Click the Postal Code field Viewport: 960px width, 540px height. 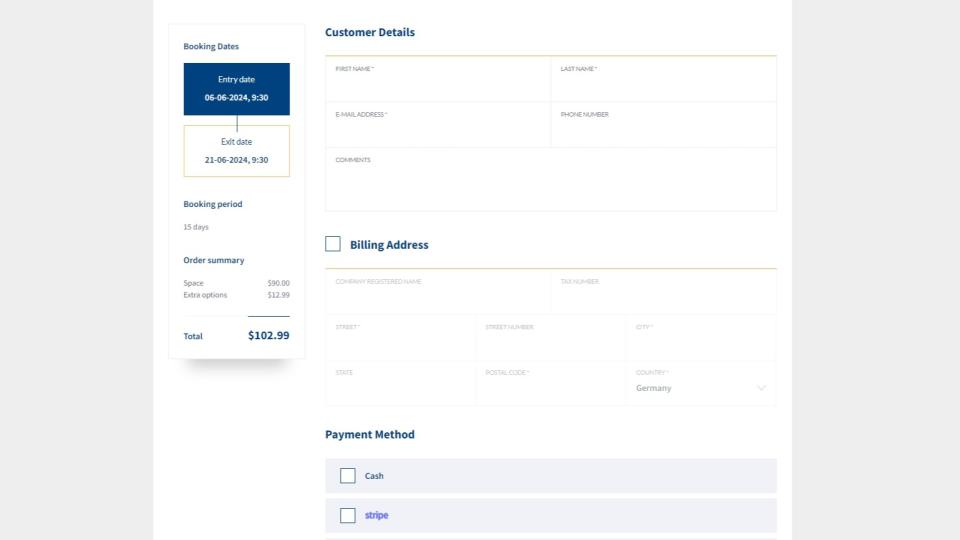pyautogui.click(x=550, y=386)
